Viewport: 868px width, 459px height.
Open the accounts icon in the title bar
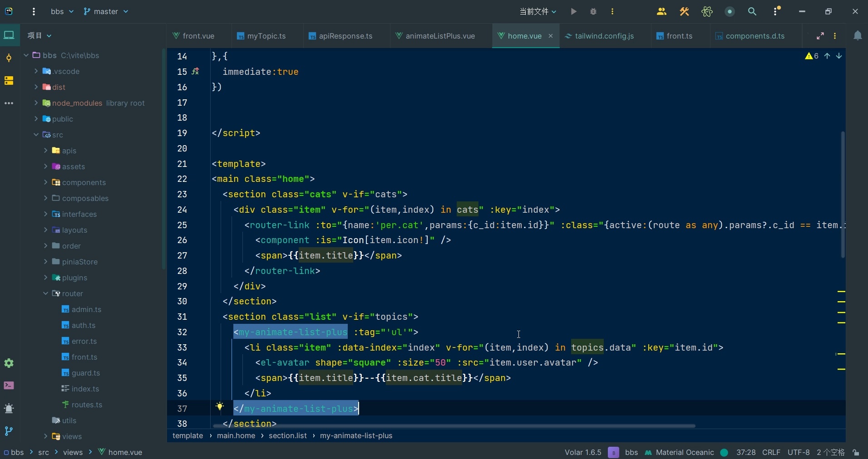[x=661, y=11]
